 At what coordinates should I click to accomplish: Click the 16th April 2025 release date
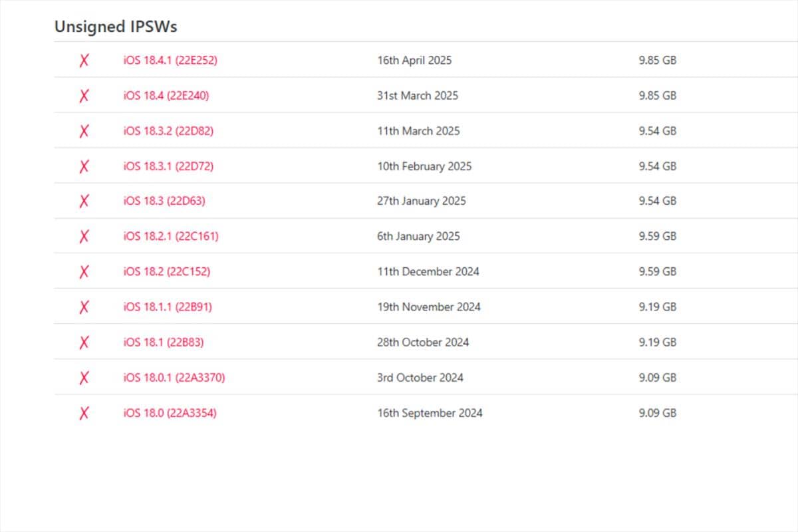(x=414, y=61)
